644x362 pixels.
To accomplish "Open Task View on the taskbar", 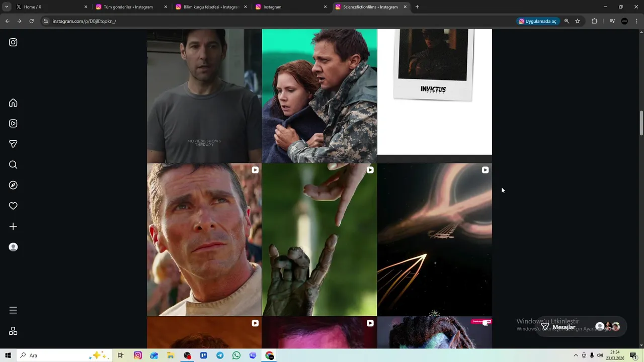I will point(121,355).
